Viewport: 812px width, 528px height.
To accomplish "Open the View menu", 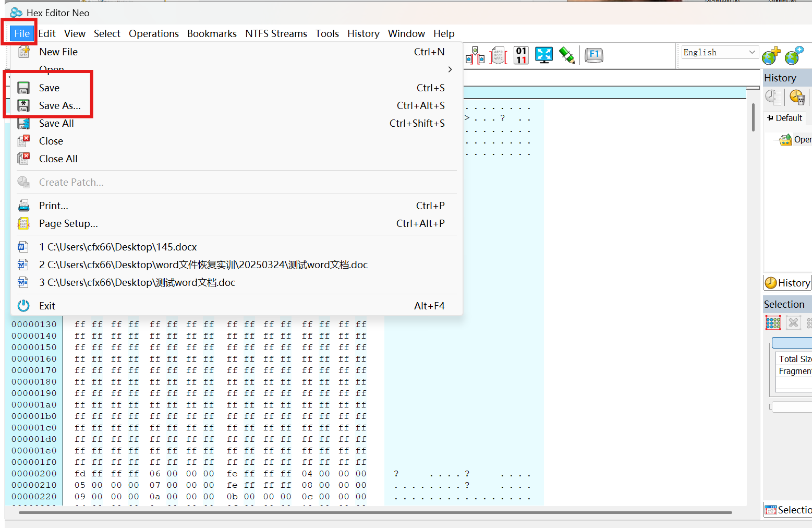I will (75, 33).
